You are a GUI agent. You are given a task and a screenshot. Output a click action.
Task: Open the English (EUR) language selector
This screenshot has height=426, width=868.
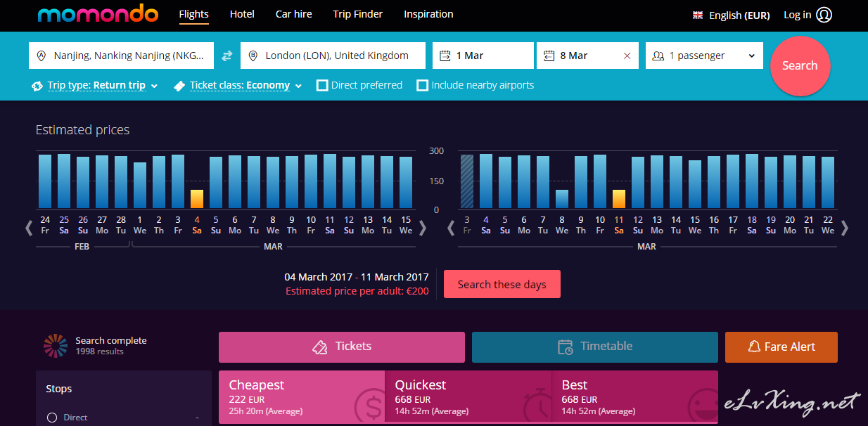pos(732,15)
